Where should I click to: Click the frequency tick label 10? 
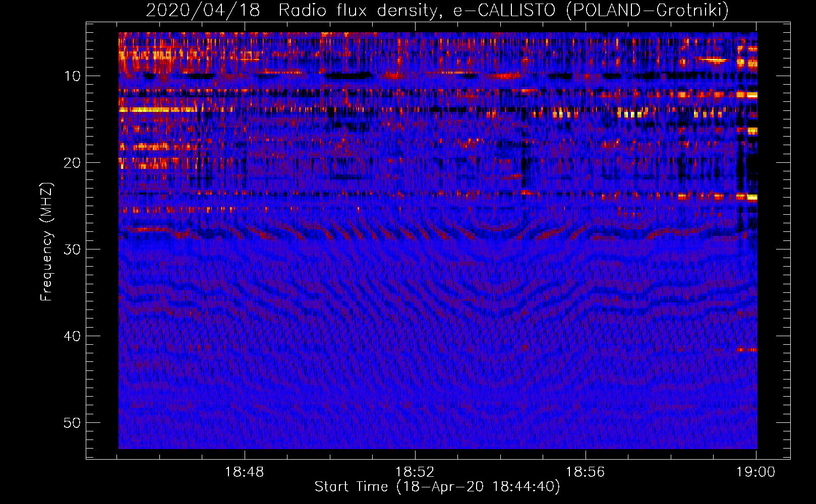(73, 76)
